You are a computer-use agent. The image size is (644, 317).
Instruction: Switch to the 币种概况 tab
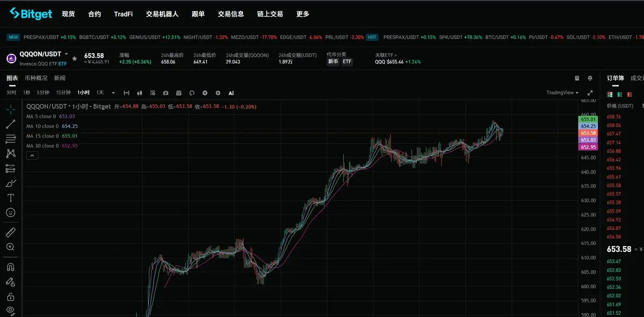pyautogui.click(x=36, y=78)
